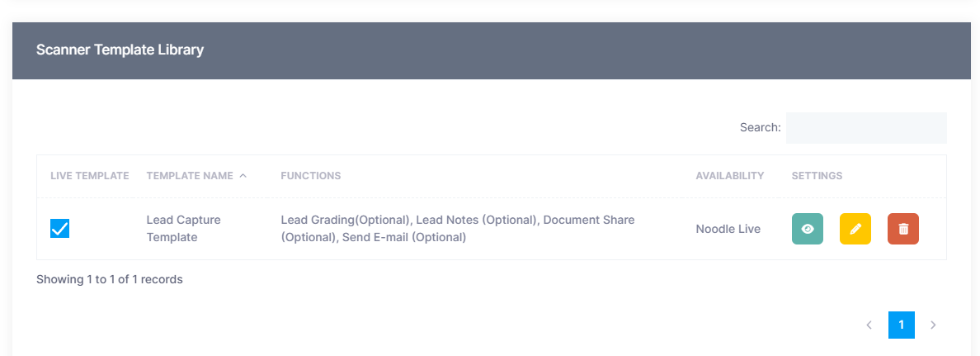Viewport: 980px width, 356px height.
Task: Edit the template using the yellow pencil icon
Action: (855, 229)
